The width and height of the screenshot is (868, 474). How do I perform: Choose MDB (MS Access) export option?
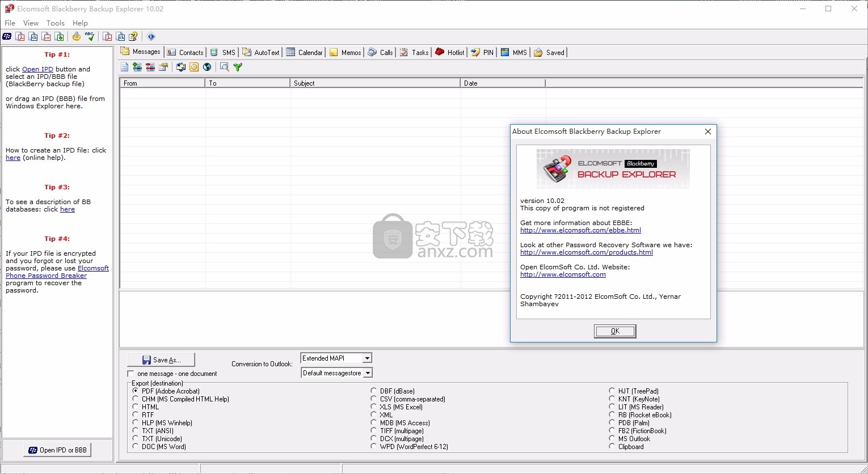tap(374, 422)
